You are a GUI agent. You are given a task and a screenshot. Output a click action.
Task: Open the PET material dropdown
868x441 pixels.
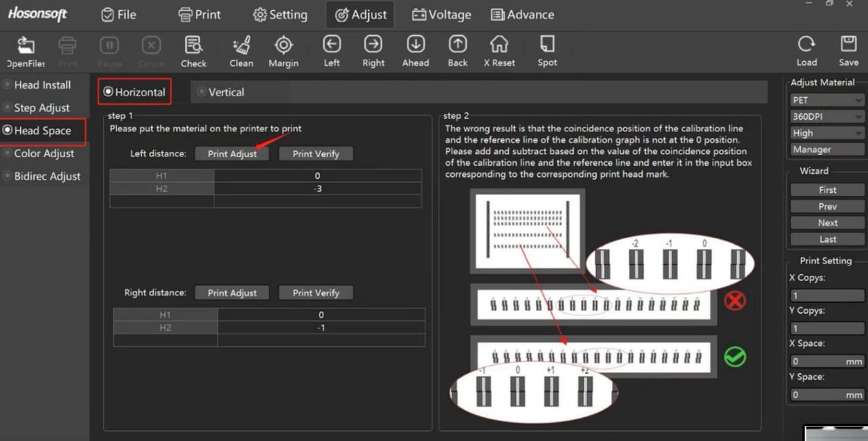[x=827, y=100]
